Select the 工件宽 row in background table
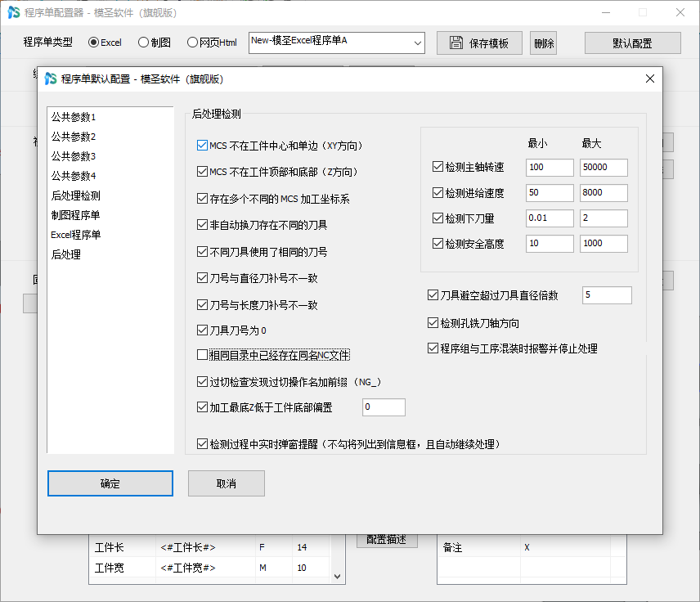 click(x=210, y=568)
